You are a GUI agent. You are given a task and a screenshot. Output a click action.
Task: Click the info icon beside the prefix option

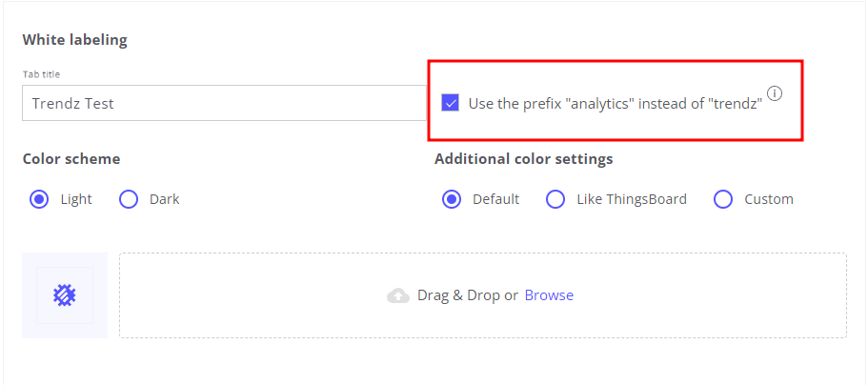[x=775, y=93]
